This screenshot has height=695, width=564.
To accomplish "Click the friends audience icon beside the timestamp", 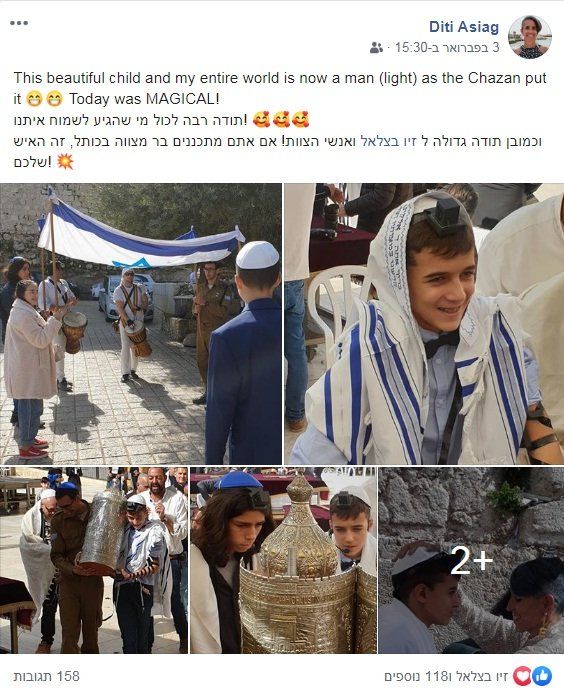I will point(376,47).
